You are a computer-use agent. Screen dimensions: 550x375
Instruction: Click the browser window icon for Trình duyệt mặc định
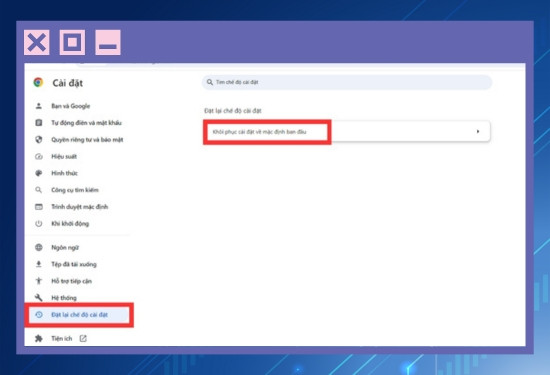point(39,207)
